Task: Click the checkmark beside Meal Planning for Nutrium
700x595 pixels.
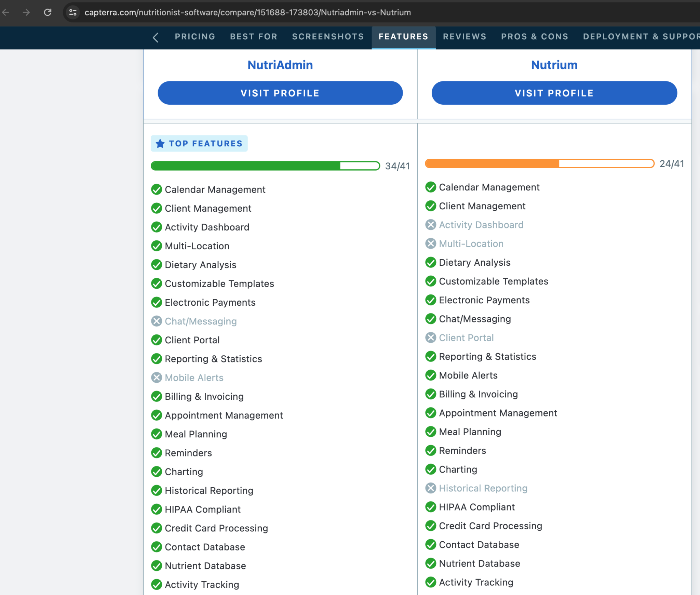Action: 430,432
